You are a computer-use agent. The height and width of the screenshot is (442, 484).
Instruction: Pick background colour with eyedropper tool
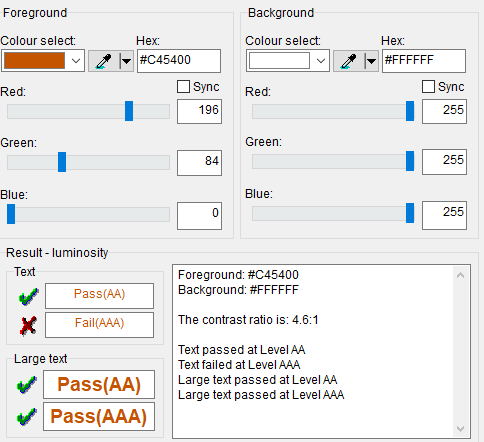click(349, 61)
